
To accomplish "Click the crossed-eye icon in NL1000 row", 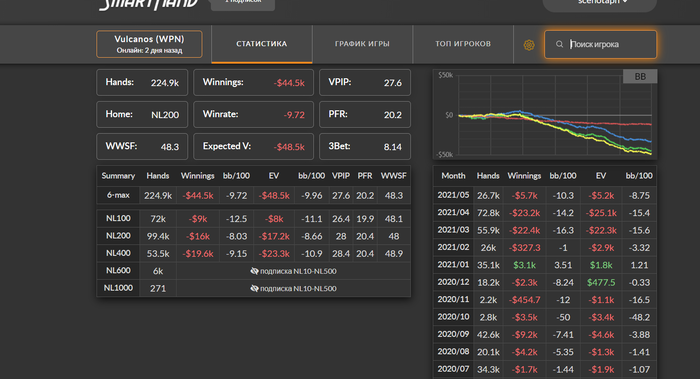I will click(x=254, y=288).
